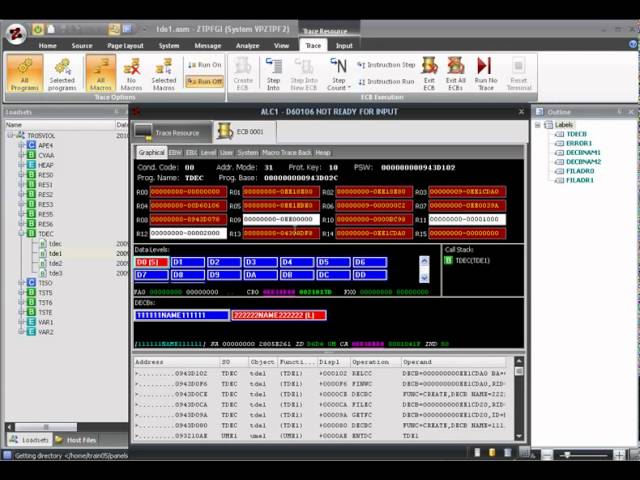Click the R11 register value field
Screen dimensions: 640x480
tap(467, 220)
